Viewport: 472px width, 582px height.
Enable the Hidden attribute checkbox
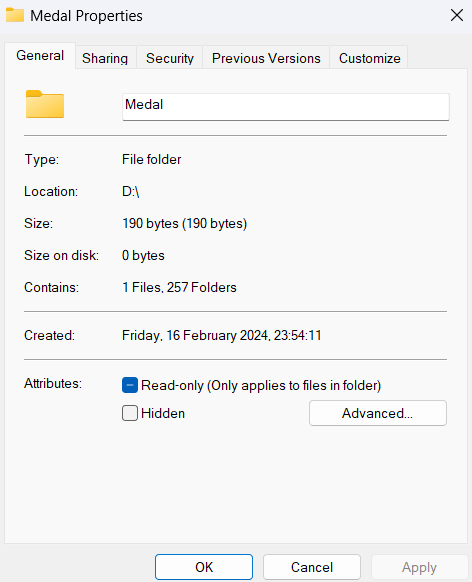click(130, 413)
